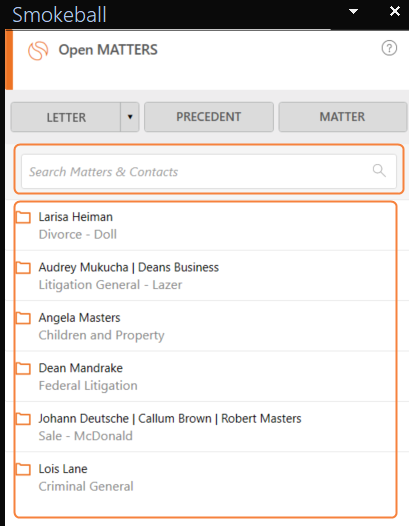Select Sale - McDonald description
This screenshot has width=409, height=526.
(x=86, y=436)
